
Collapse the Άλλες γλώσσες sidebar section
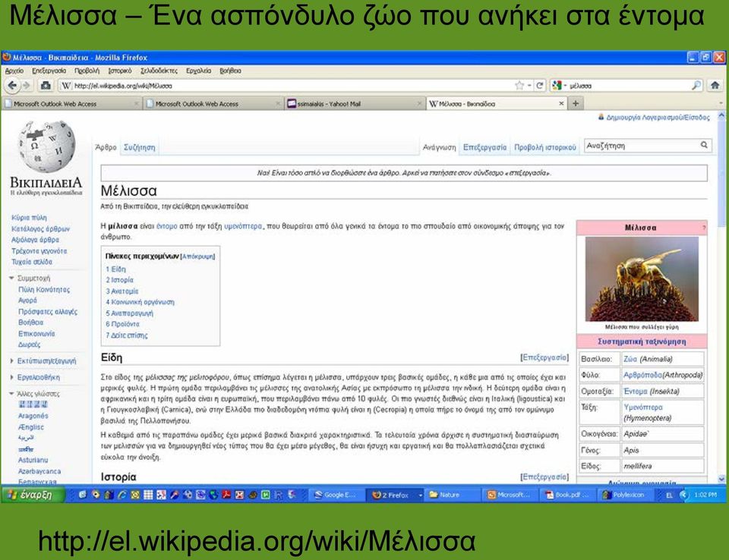coord(34,394)
